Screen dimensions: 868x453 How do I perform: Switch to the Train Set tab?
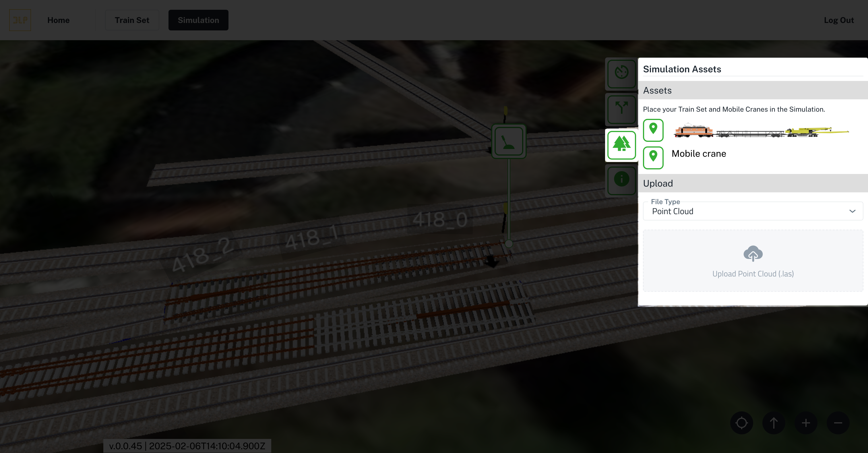pyautogui.click(x=132, y=20)
